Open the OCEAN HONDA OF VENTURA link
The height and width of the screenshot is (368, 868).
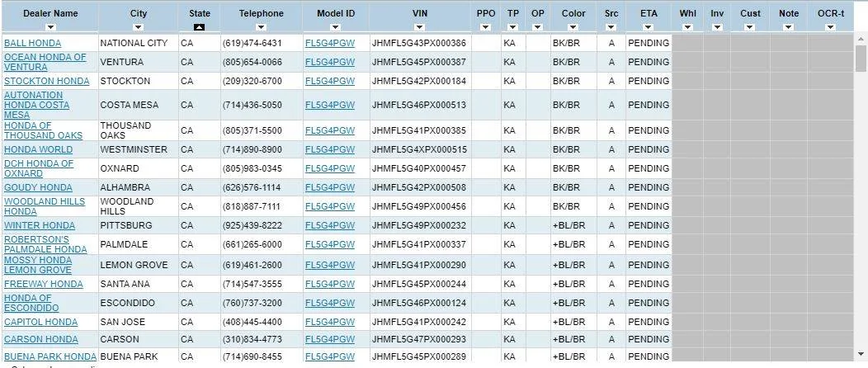click(x=45, y=62)
